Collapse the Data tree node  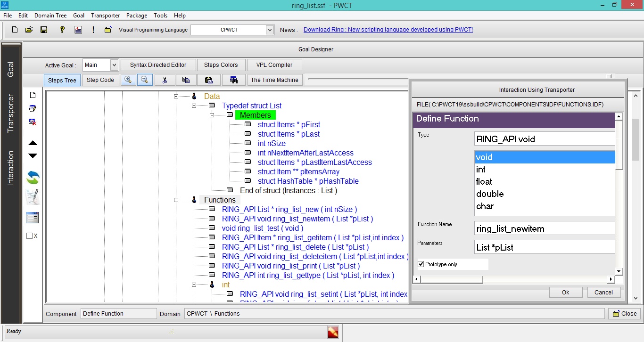[176, 96]
